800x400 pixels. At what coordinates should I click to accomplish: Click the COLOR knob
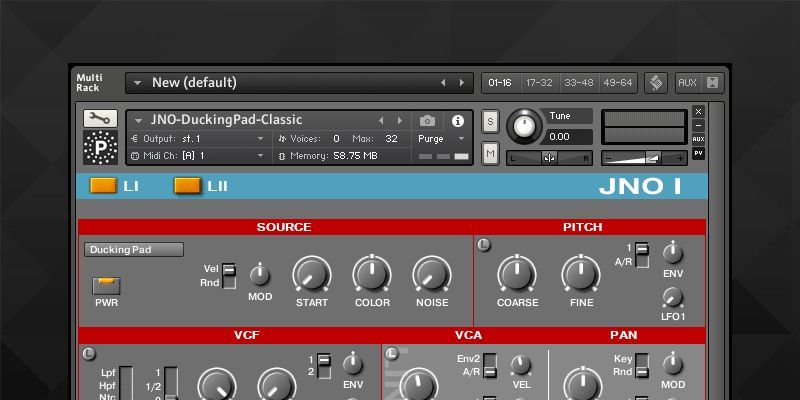point(372,274)
